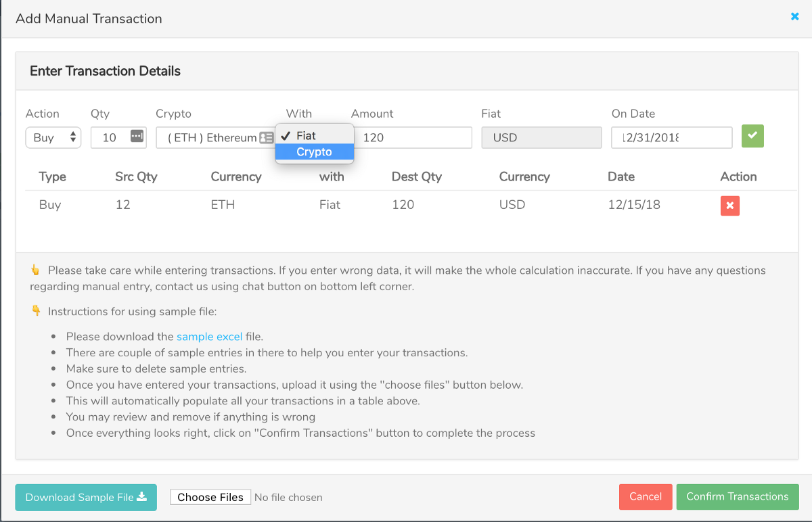Click the green checkmark add-transaction icon
The height and width of the screenshot is (522, 812).
pyautogui.click(x=752, y=137)
